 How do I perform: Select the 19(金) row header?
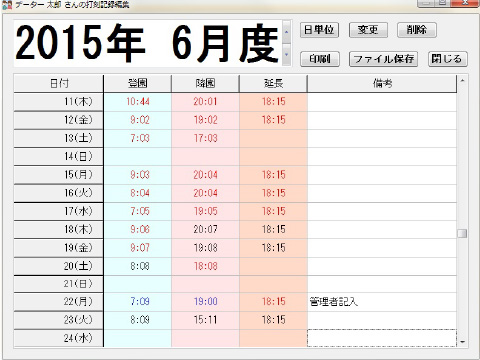[58, 248]
